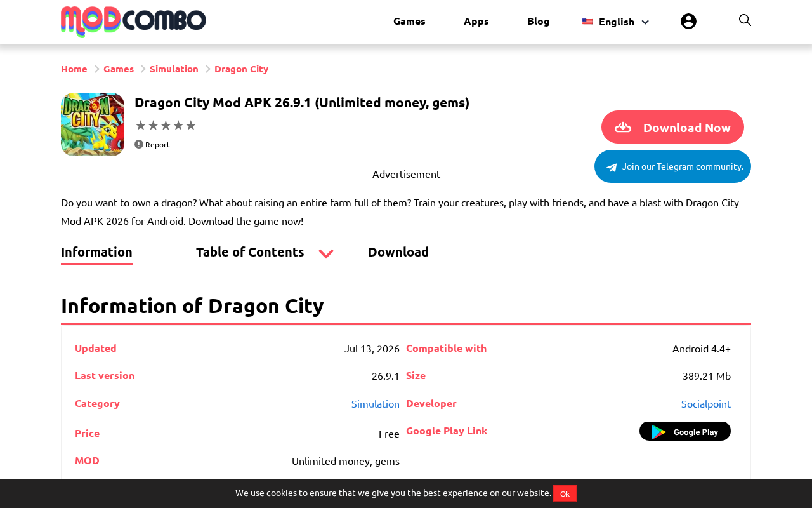This screenshot has height=508, width=812.
Task: Open the Apps menu
Action: click(x=476, y=21)
